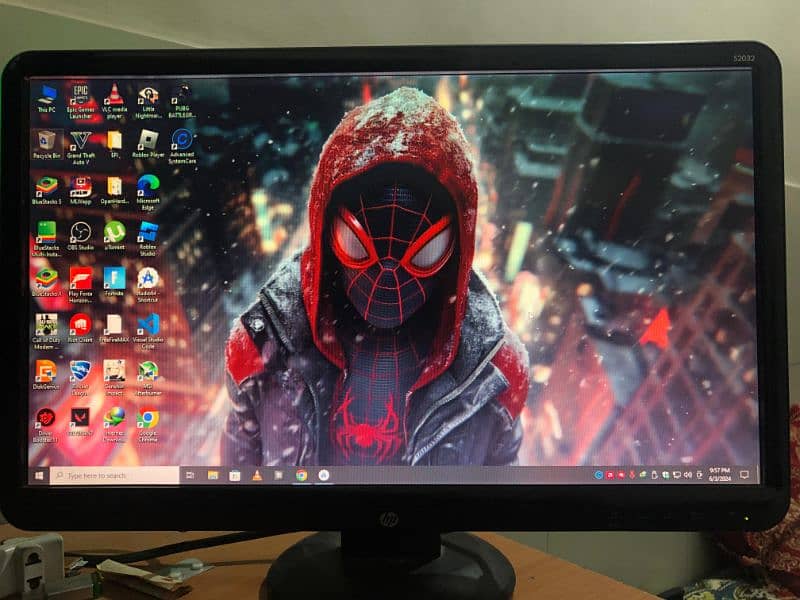This screenshot has width=800, height=600.
Task: Open the OBS Studio desktop shortcut
Action: (80, 233)
